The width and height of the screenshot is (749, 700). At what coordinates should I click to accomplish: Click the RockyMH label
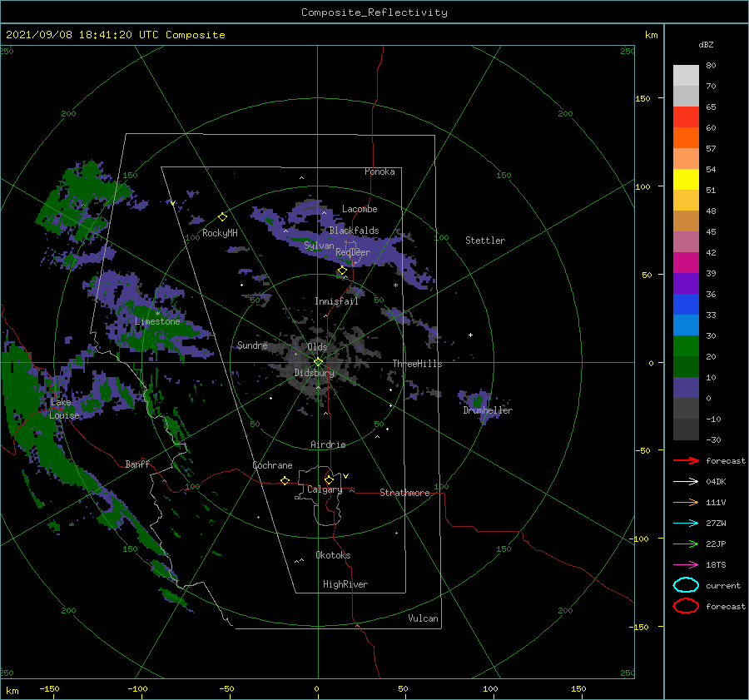(220, 233)
